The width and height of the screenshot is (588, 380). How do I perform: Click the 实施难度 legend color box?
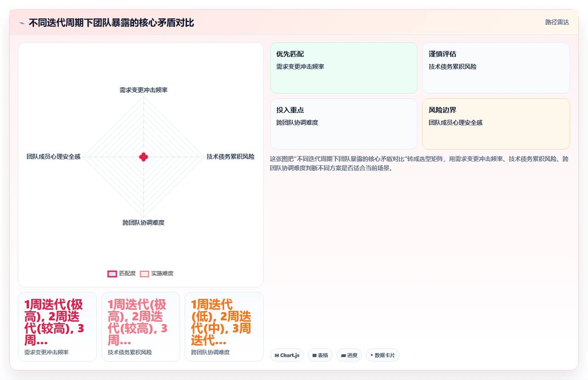click(144, 274)
